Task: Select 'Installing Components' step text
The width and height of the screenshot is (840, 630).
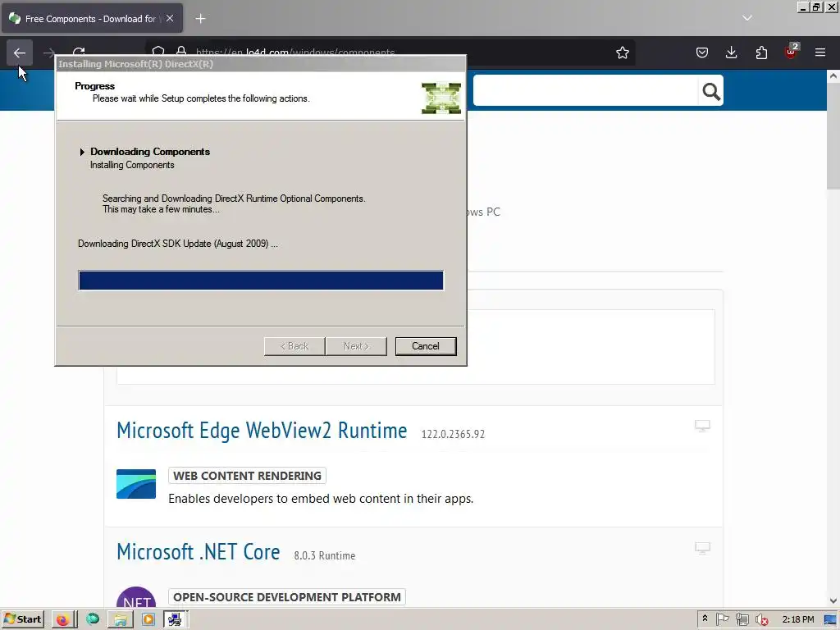Action: point(132,165)
